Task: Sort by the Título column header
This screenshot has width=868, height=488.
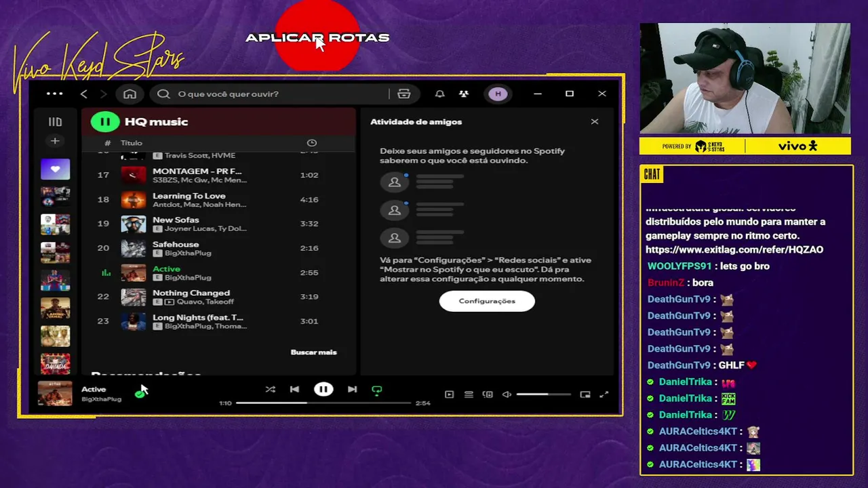Action: (x=132, y=143)
